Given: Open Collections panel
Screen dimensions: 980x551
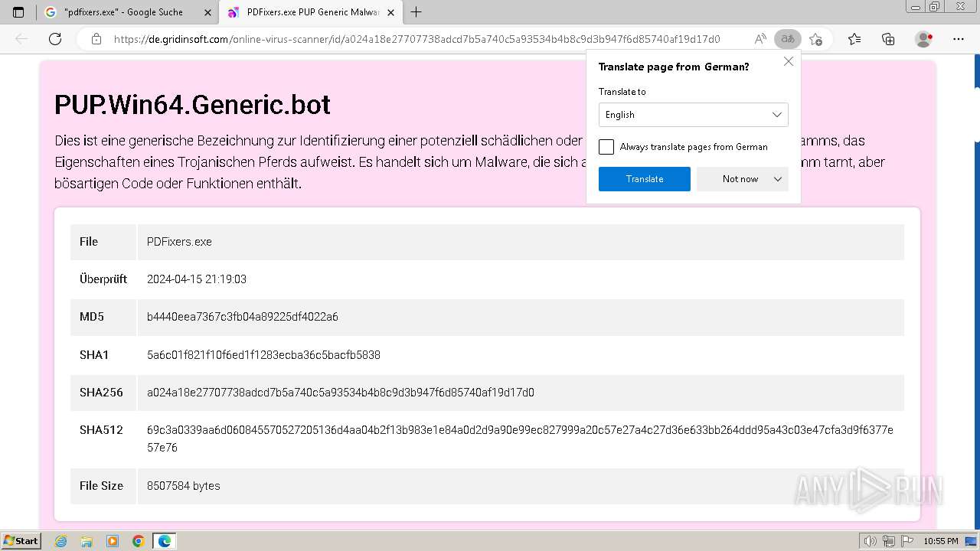Looking at the screenshot, I should point(888,39).
